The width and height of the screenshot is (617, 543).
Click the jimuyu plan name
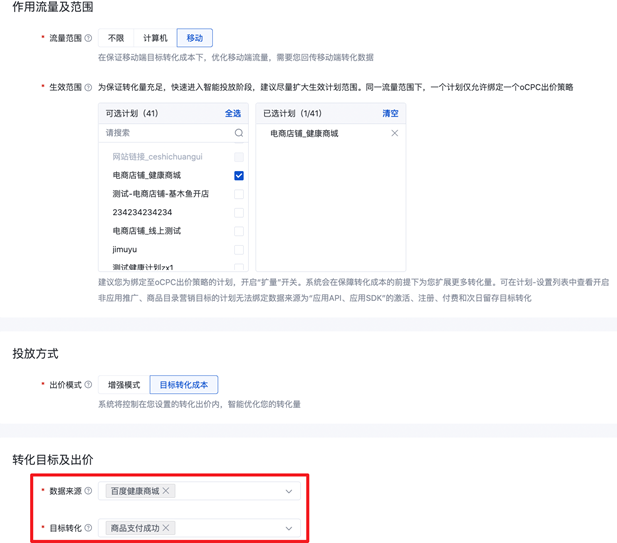pyautogui.click(x=125, y=249)
